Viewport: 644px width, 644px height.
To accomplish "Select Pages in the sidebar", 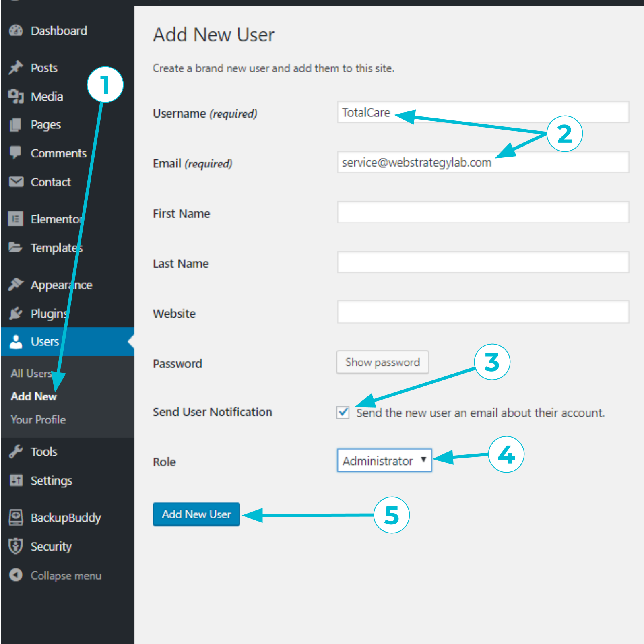I will point(46,125).
